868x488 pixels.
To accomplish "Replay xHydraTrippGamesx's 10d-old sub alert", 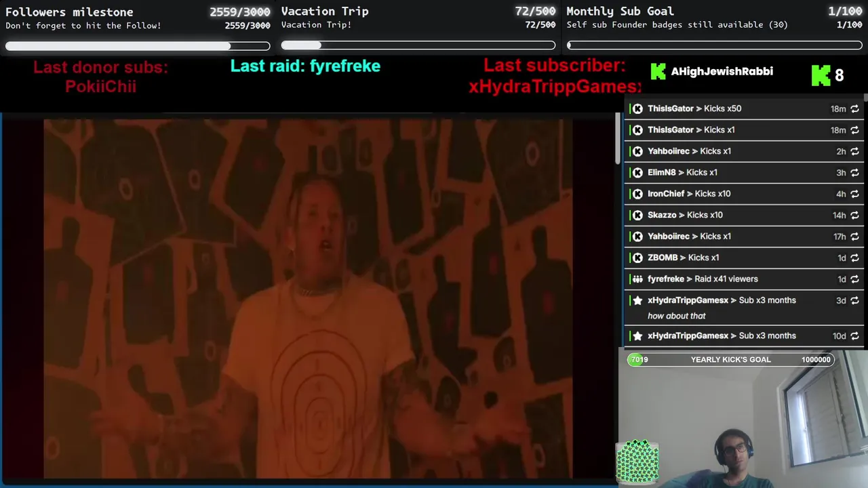I will 854,336.
